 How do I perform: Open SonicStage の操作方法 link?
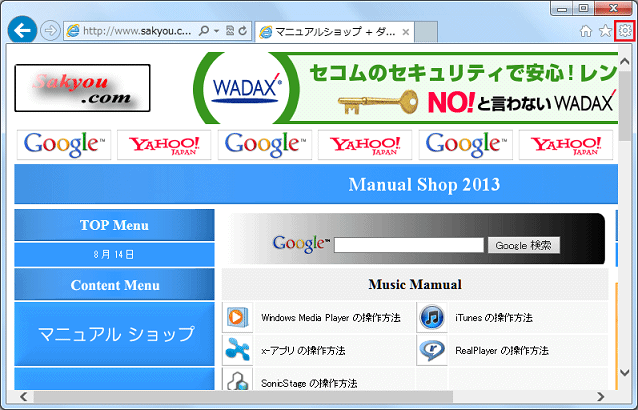309,383
